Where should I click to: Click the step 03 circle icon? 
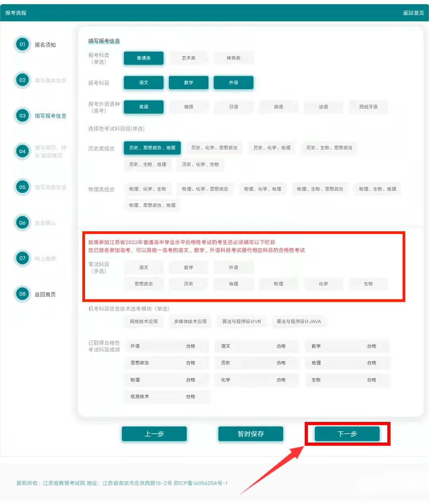click(x=22, y=116)
